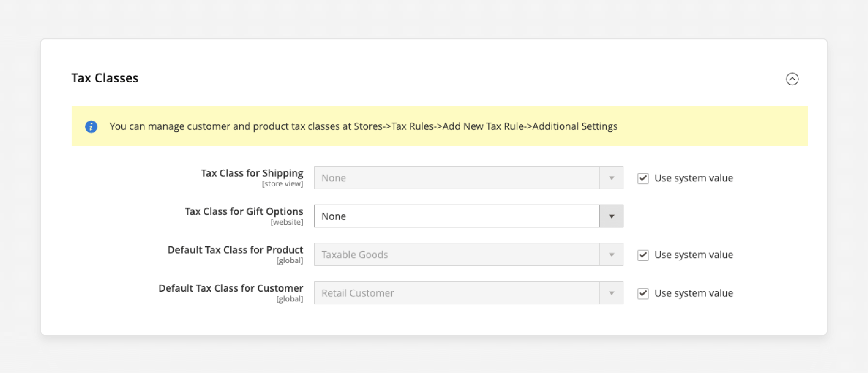
Task: Click the [global] scope under Product label
Action: (x=290, y=261)
